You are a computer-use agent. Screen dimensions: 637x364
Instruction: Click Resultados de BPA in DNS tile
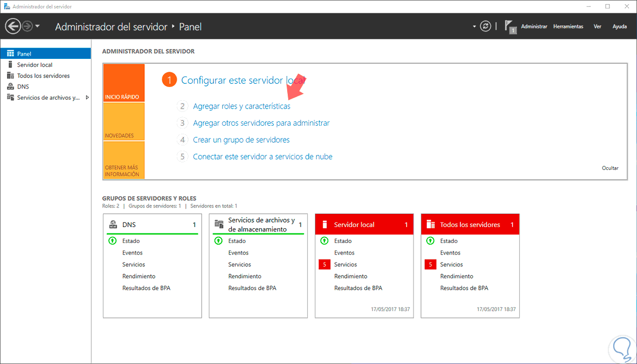click(x=146, y=288)
